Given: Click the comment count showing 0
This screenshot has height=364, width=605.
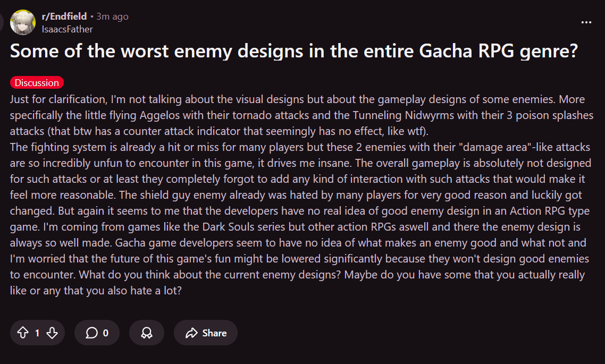Looking at the screenshot, I should coord(105,333).
